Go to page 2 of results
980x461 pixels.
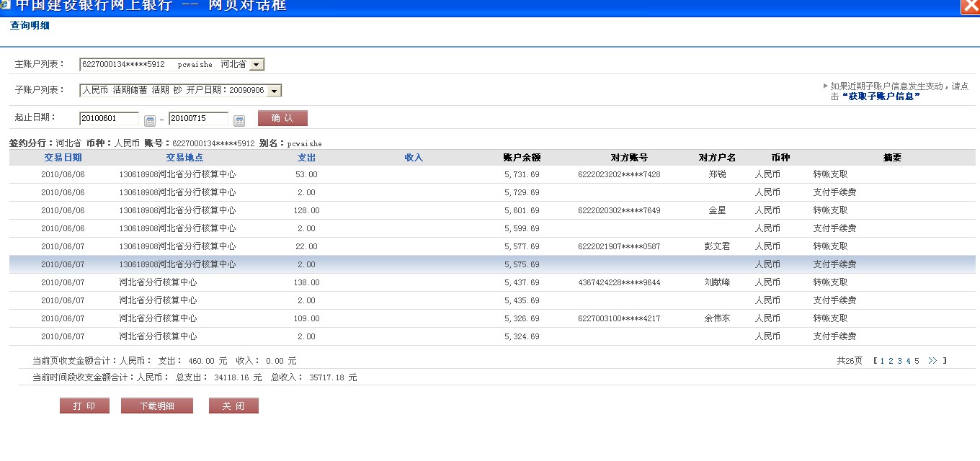[x=891, y=361]
